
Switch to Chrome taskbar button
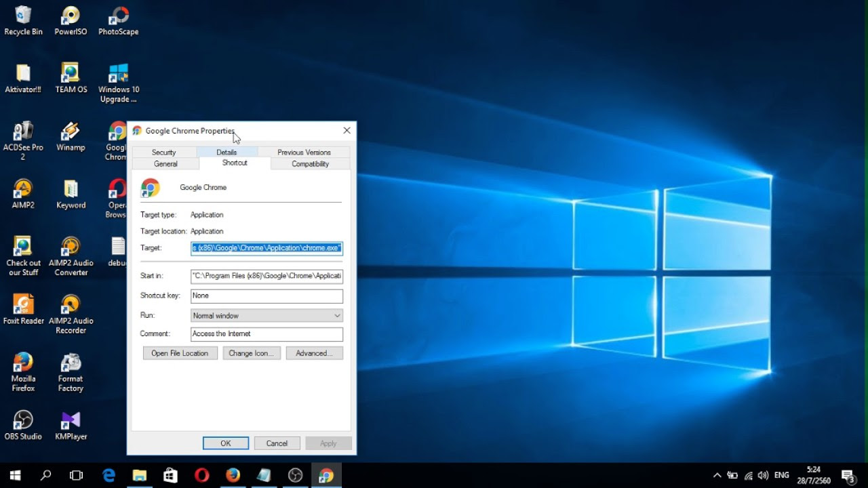(326, 475)
